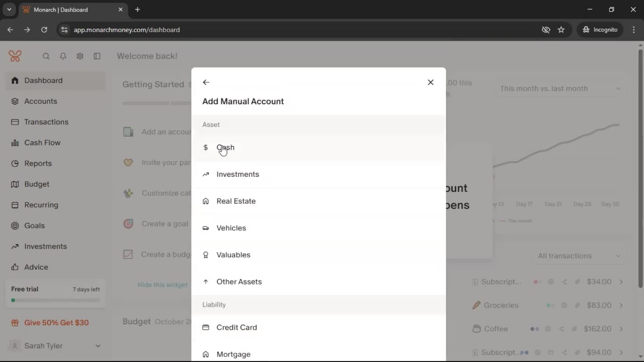Image resolution: width=644 pixels, height=362 pixels.
Task: Click the search magnifier icon
Action: (x=46, y=56)
